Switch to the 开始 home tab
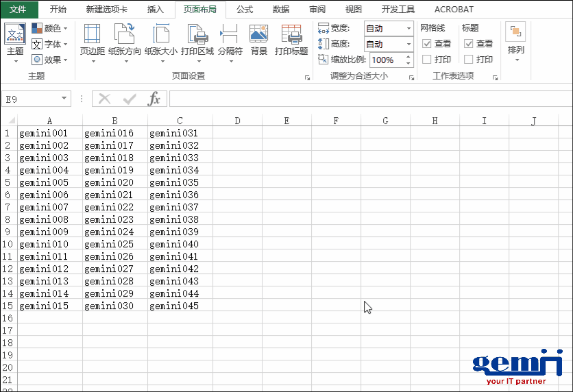 click(x=58, y=9)
